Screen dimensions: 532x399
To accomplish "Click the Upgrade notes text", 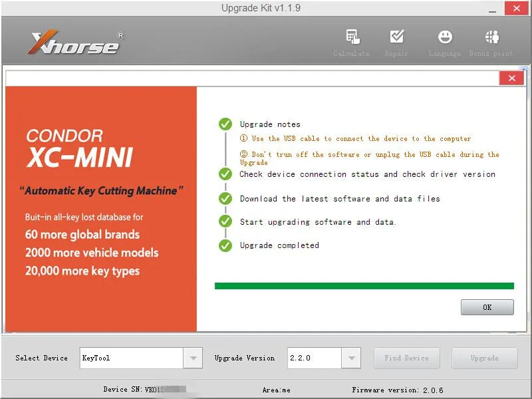I will [x=270, y=124].
